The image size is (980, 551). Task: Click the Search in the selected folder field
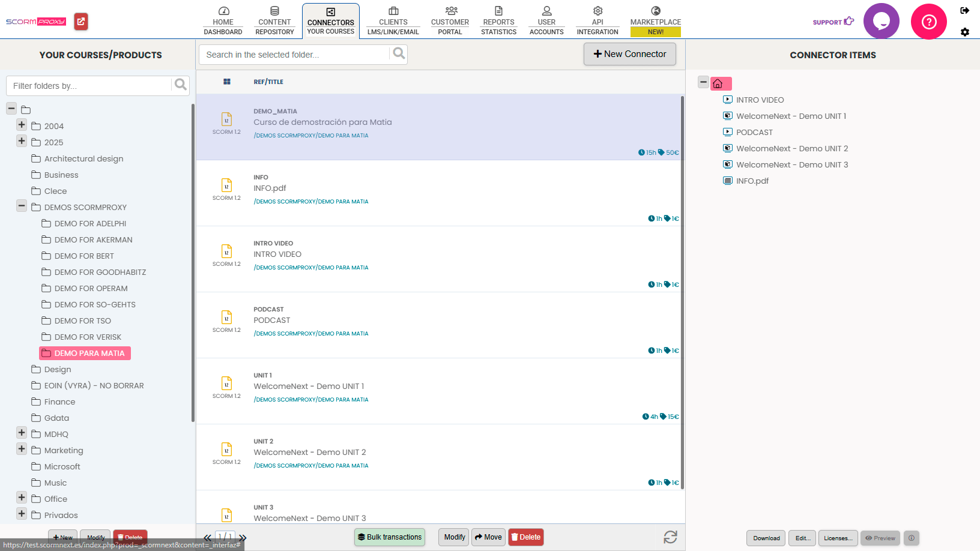point(294,55)
